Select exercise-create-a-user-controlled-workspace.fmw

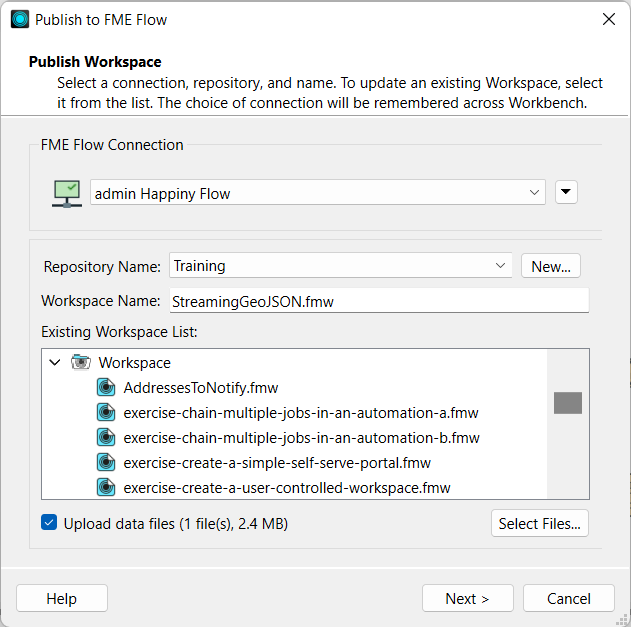tap(287, 487)
